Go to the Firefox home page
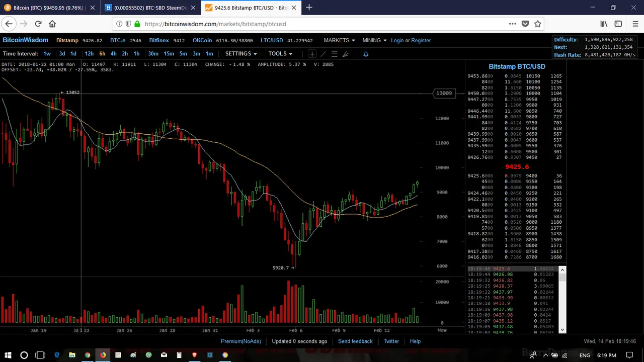This screenshot has width=644, height=362. point(52,24)
